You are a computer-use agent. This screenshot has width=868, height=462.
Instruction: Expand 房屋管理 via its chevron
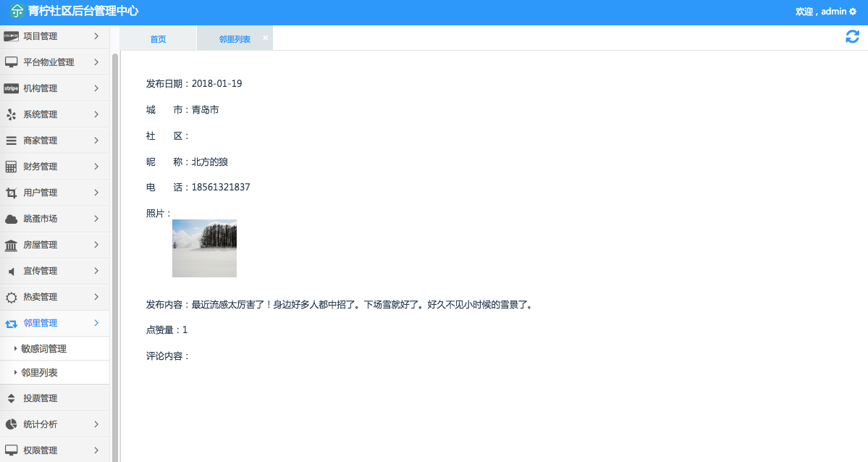(96, 244)
